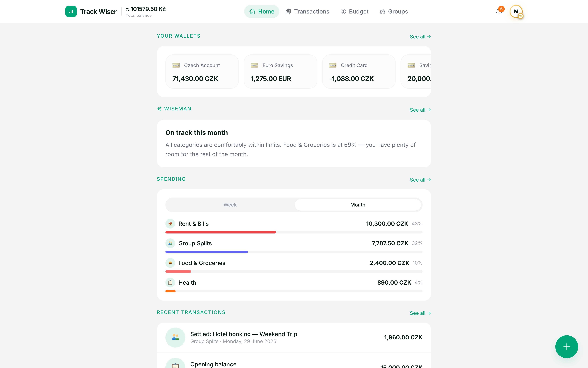Click the Track Wiser brand name
This screenshot has height=368, width=588.
tap(98, 11)
